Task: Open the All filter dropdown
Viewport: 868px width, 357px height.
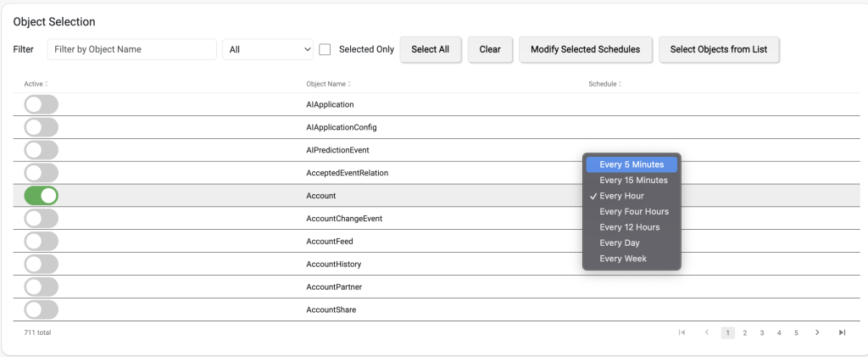Action: pyautogui.click(x=268, y=49)
